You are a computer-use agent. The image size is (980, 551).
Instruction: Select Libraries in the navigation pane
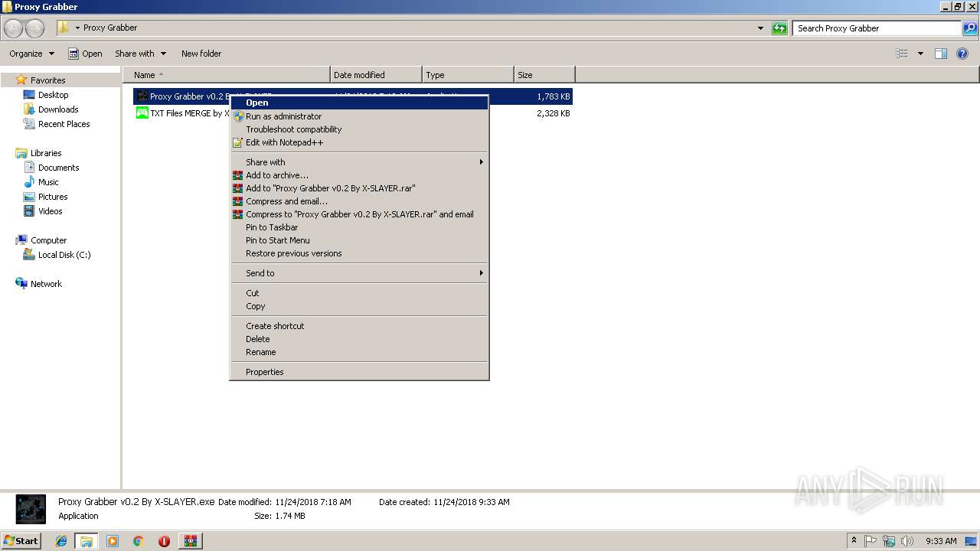coord(46,153)
